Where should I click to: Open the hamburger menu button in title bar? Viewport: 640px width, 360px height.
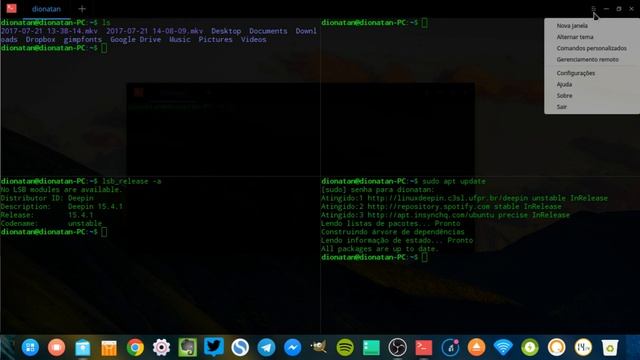point(593,9)
